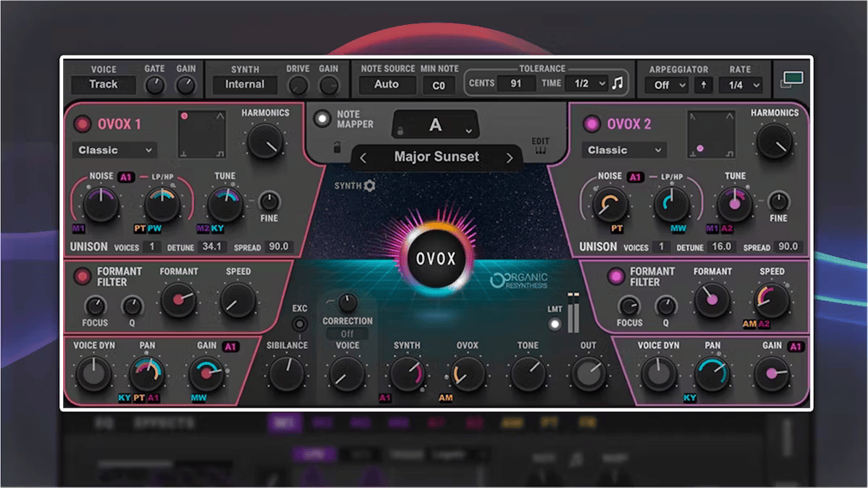Toggle OVOX 2 power button
Image resolution: width=868 pixels, height=488 pixels.
[x=592, y=124]
